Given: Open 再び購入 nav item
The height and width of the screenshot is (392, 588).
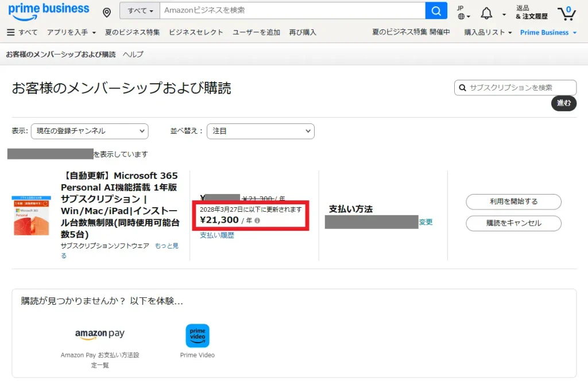Looking at the screenshot, I should [x=303, y=32].
